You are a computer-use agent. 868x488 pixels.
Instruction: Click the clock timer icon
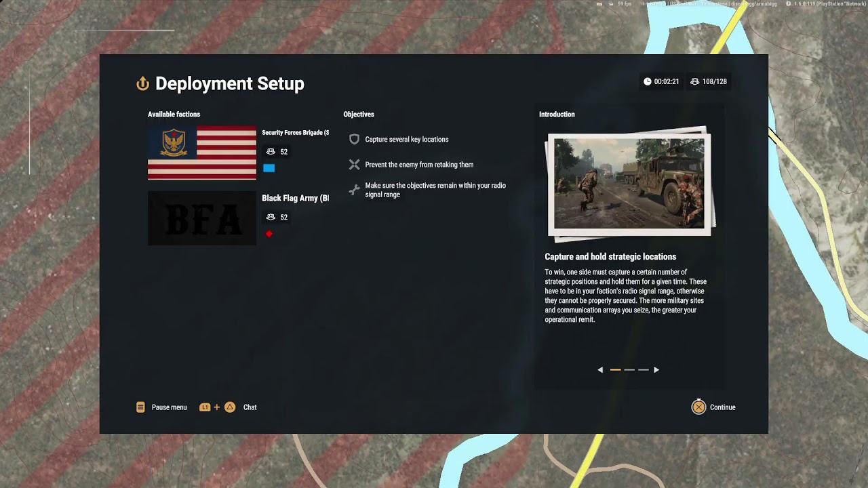coord(648,81)
